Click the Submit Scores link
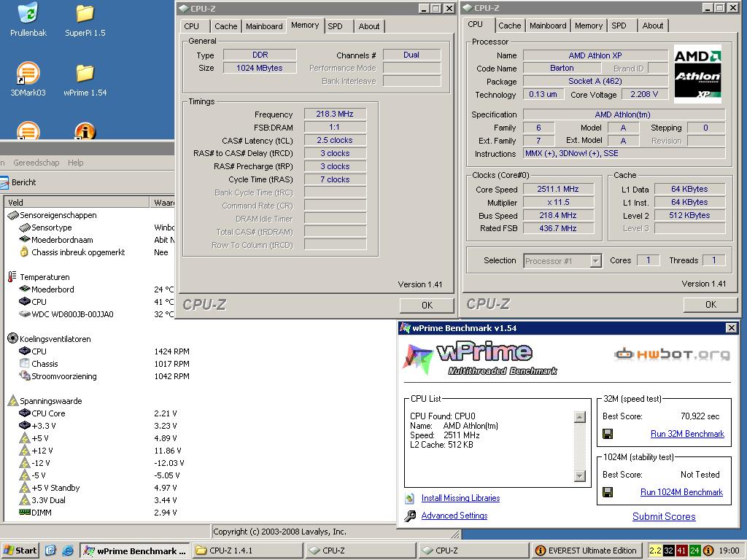The height and width of the screenshot is (560, 747). click(x=664, y=517)
